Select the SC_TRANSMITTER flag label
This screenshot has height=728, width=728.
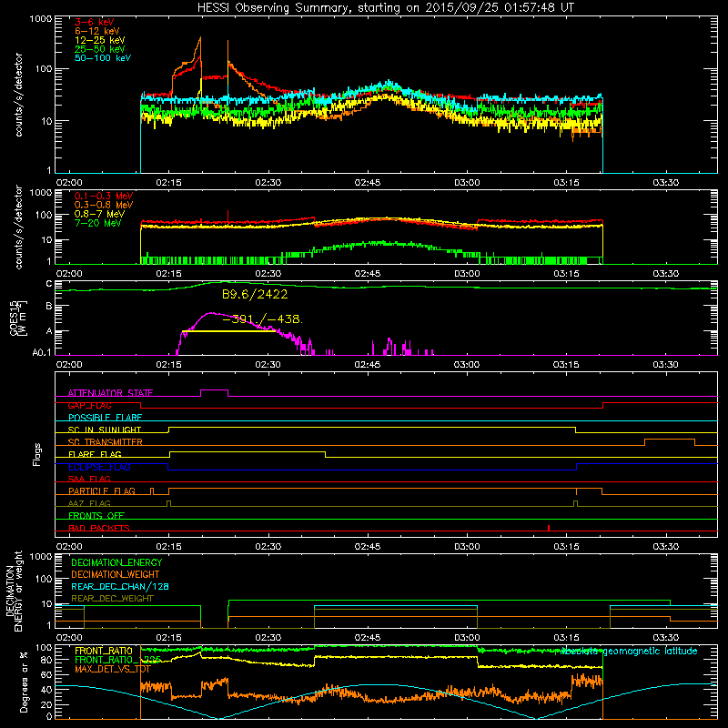point(106,442)
